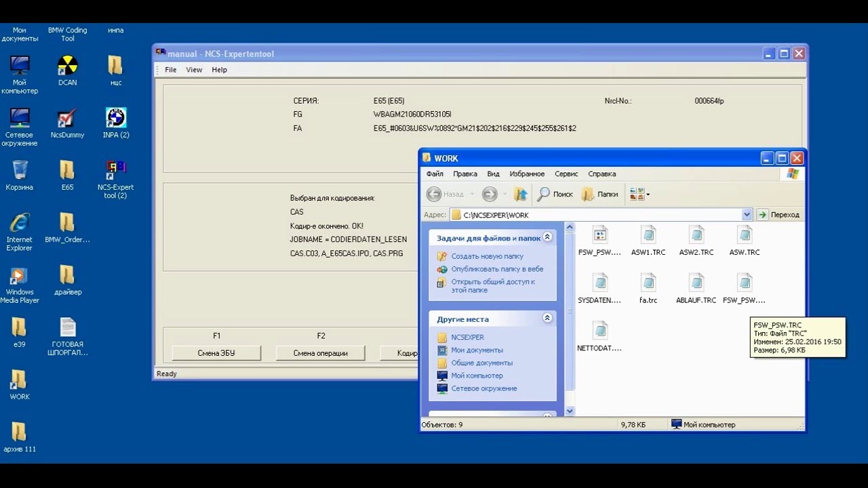Open WORK folder on desktop

click(x=20, y=386)
